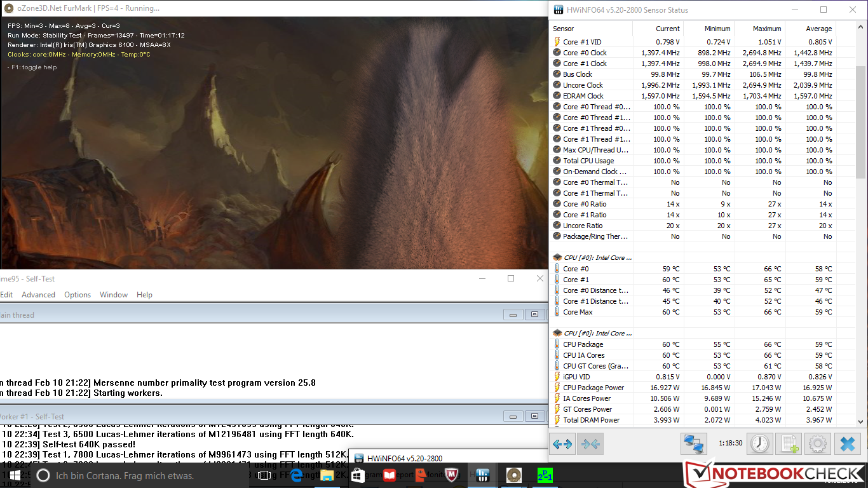Viewport: 868px width, 488px height.
Task: Switch to Prime95 via its green taskbar icon
Action: [x=545, y=475]
